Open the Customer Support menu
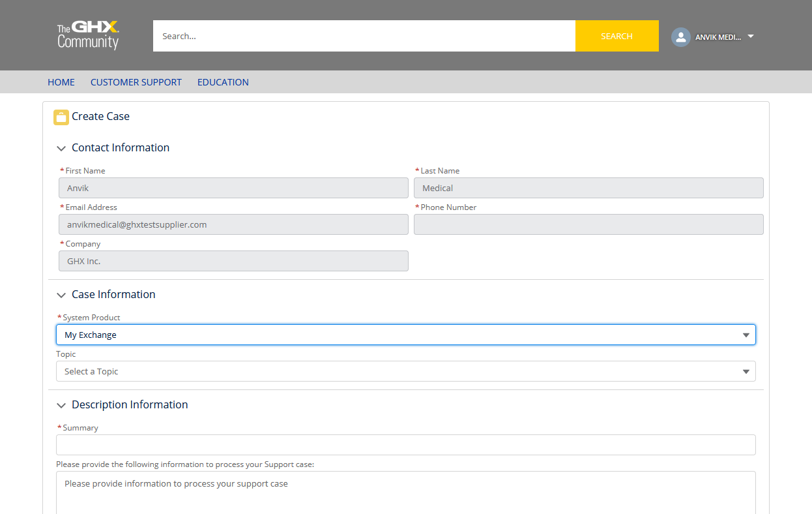812x514 pixels. tap(136, 82)
